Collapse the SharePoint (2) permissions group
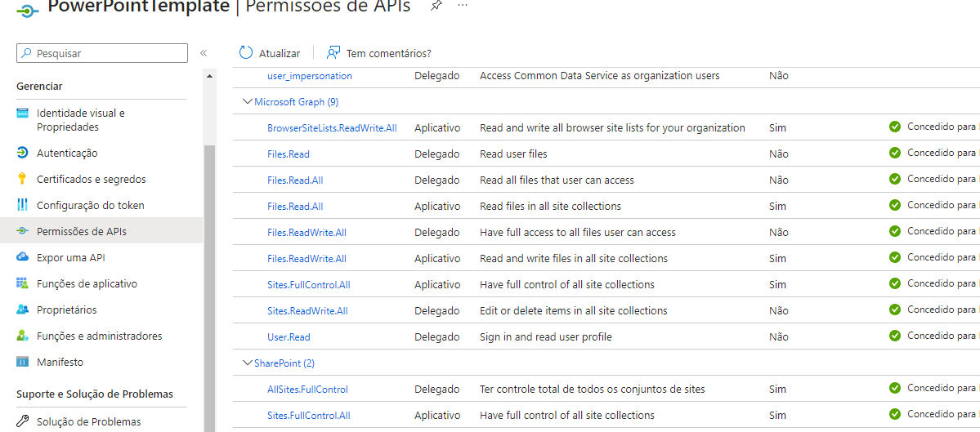The width and height of the screenshot is (980, 432). coord(247,363)
